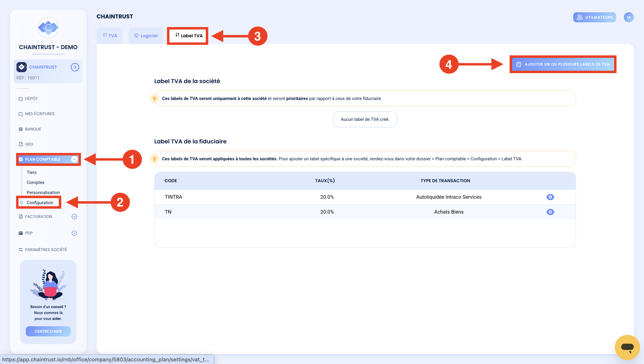View details eye icon for TINTRA row
The width and height of the screenshot is (644, 364).
pyautogui.click(x=550, y=197)
